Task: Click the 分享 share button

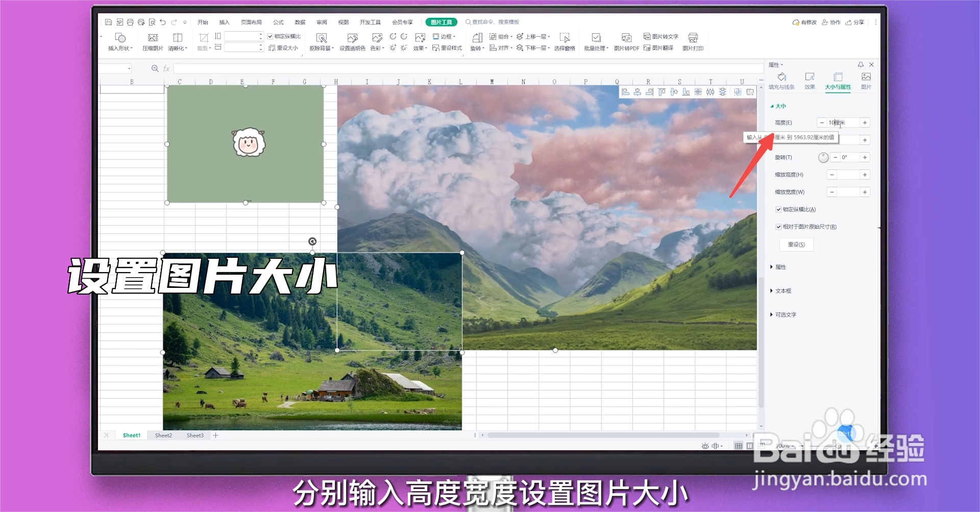Action: point(855,22)
